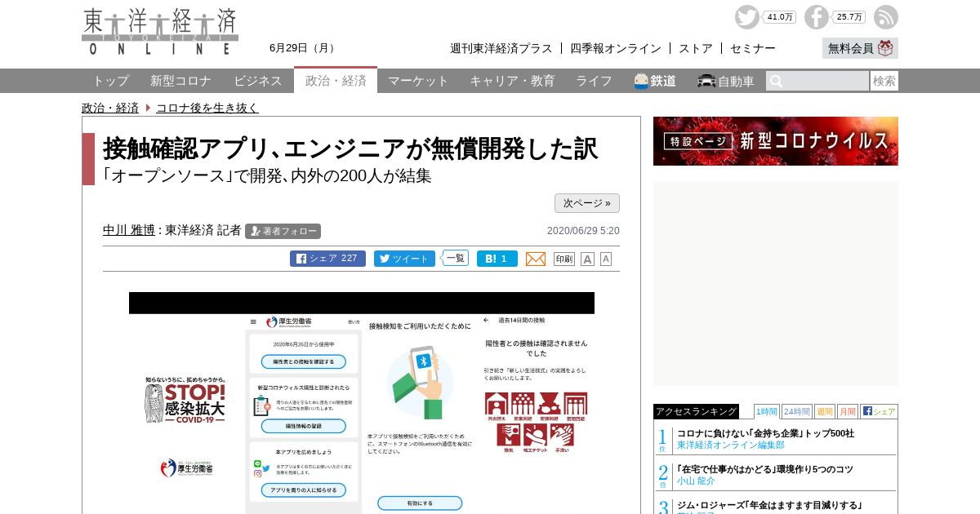This screenshot has width=980, height=514.
Task: Open the キャリア・教育 navigation tab
Action: (512, 81)
